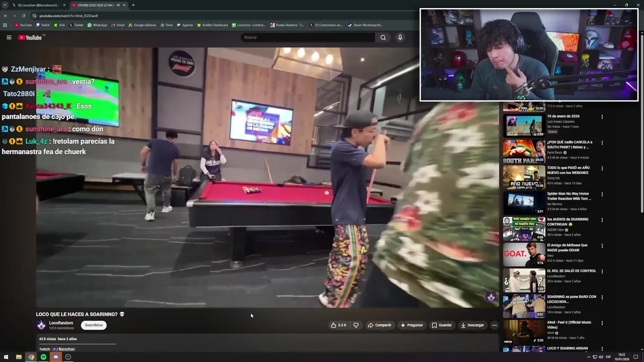
Task: Open Kick bookmark
Action: [59, 25]
